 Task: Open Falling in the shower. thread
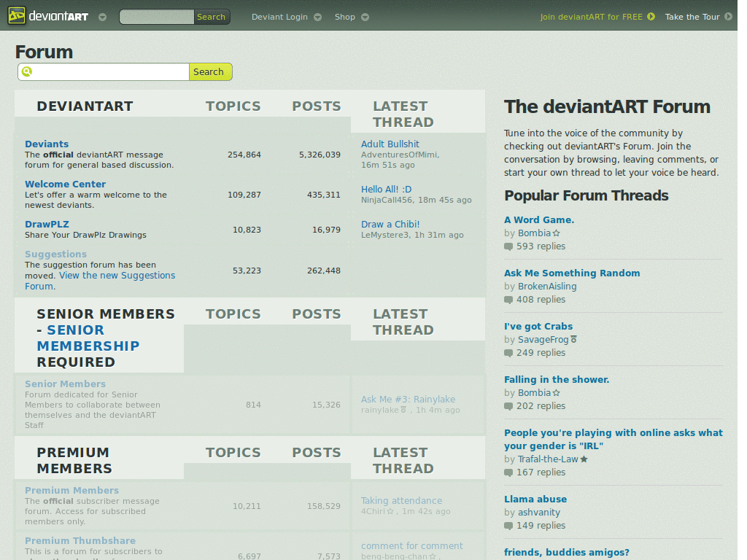[x=557, y=379]
